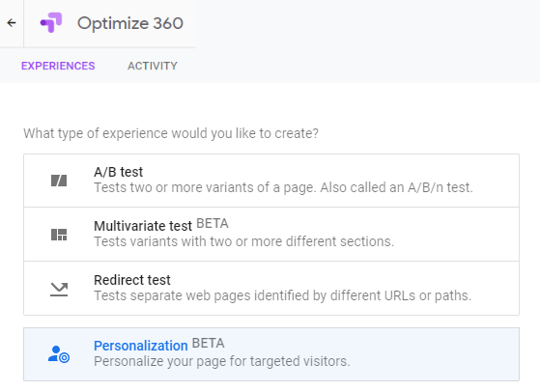
Task: Select the Personalization user-target icon
Action: click(x=59, y=354)
